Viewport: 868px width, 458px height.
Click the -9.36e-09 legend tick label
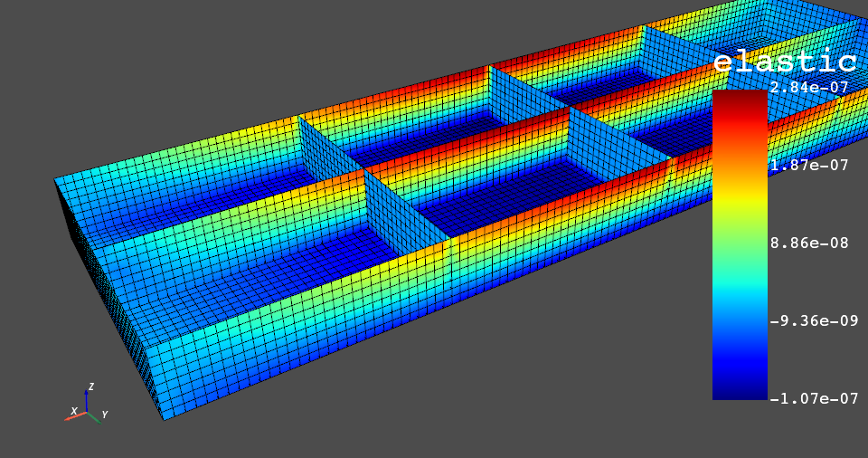(x=813, y=320)
